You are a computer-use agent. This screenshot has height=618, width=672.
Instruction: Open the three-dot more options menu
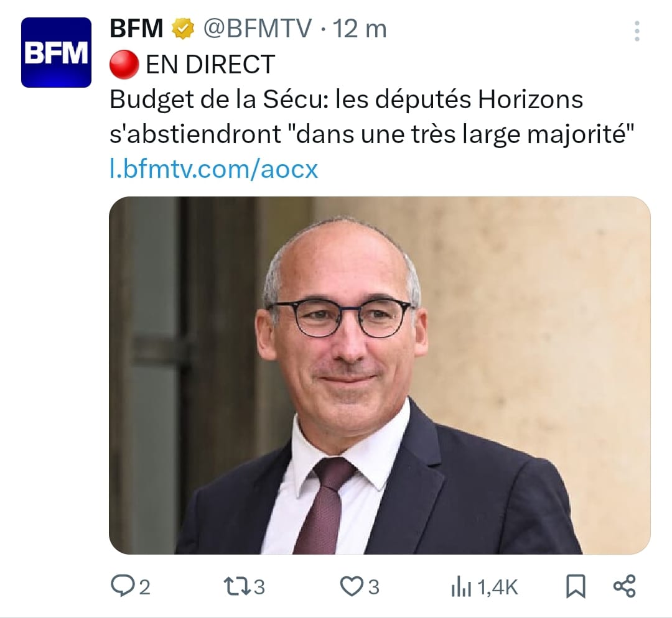637,31
